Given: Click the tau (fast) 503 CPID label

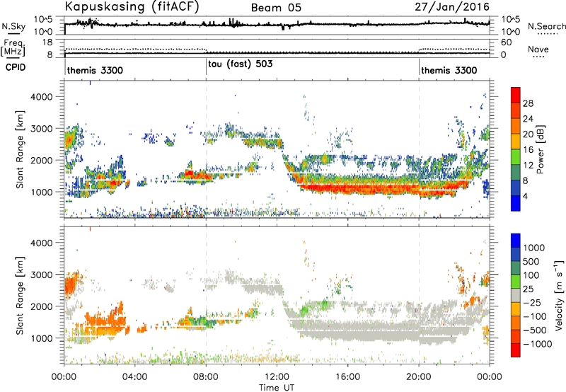Looking at the screenshot, I should pyautogui.click(x=241, y=64).
